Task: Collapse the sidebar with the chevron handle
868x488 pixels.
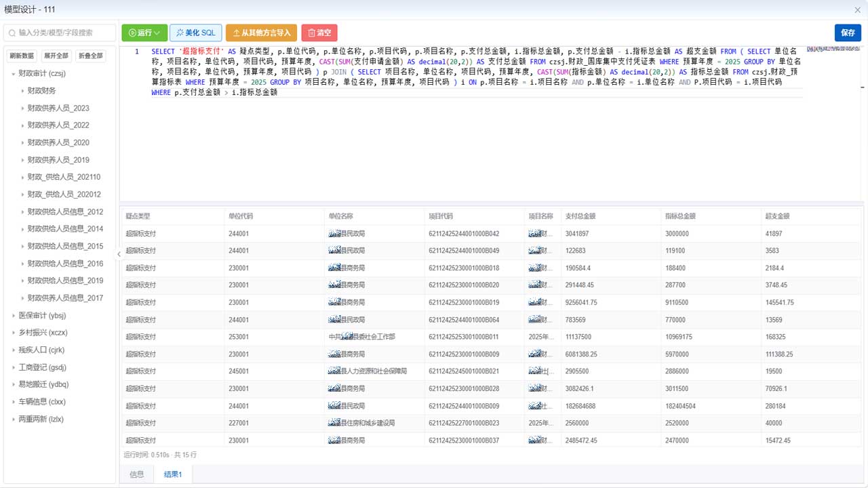Action: [x=119, y=254]
